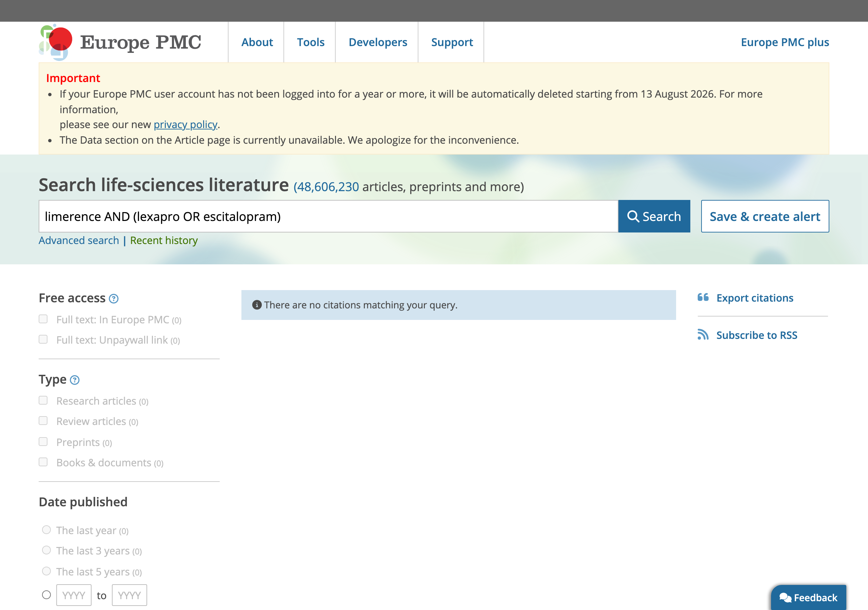Image resolution: width=868 pixels, height=610 pixels.
Task: Click the 'Search life-sciences literature' heading
Action: [x=164, y=185]
